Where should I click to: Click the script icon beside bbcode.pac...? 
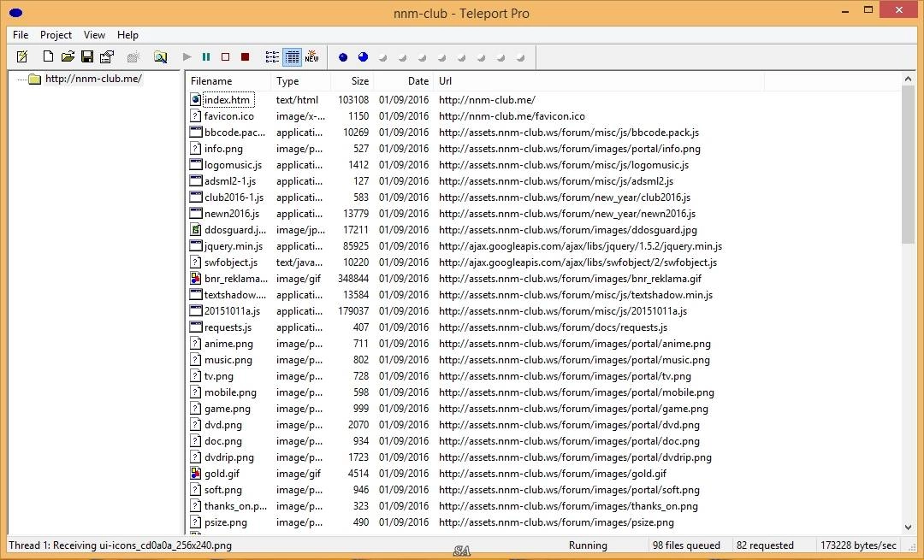click(x=196, y=132)
